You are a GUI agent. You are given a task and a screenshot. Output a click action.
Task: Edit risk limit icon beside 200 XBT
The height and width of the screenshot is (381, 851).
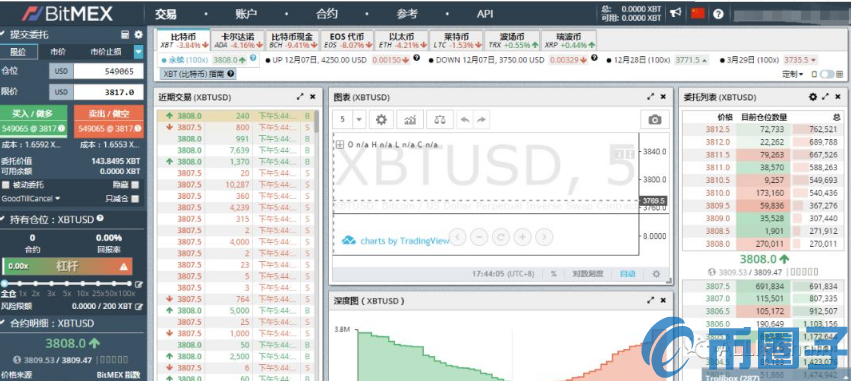(139, 307)
